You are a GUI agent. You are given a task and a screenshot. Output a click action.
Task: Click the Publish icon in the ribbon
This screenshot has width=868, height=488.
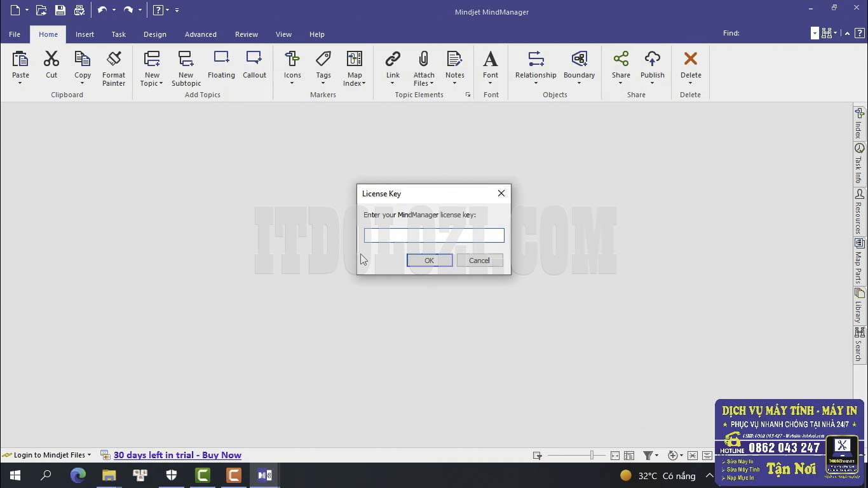tap(652, 67)
